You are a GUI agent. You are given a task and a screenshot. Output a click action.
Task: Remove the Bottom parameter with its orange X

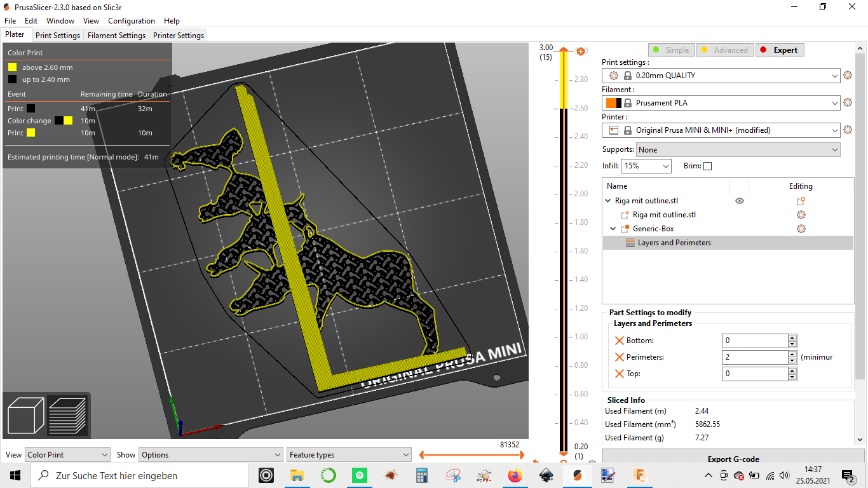tap(619, 341)
